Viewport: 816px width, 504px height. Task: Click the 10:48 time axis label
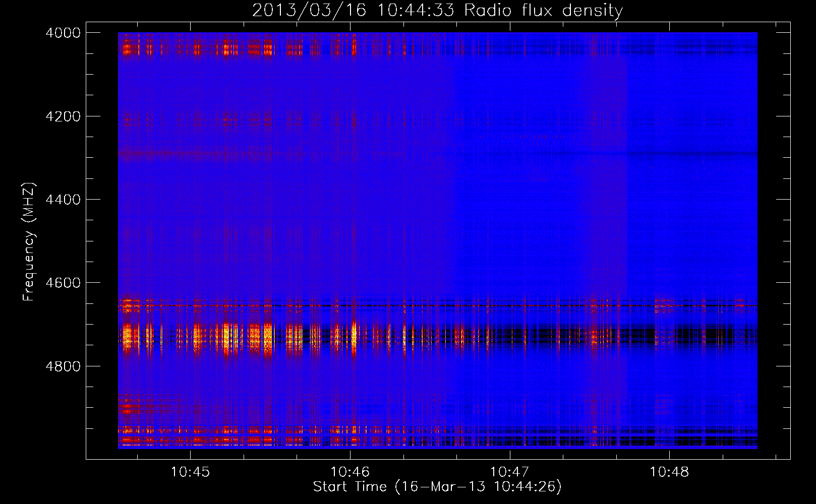pyautogui.click(x=669, y=472)
